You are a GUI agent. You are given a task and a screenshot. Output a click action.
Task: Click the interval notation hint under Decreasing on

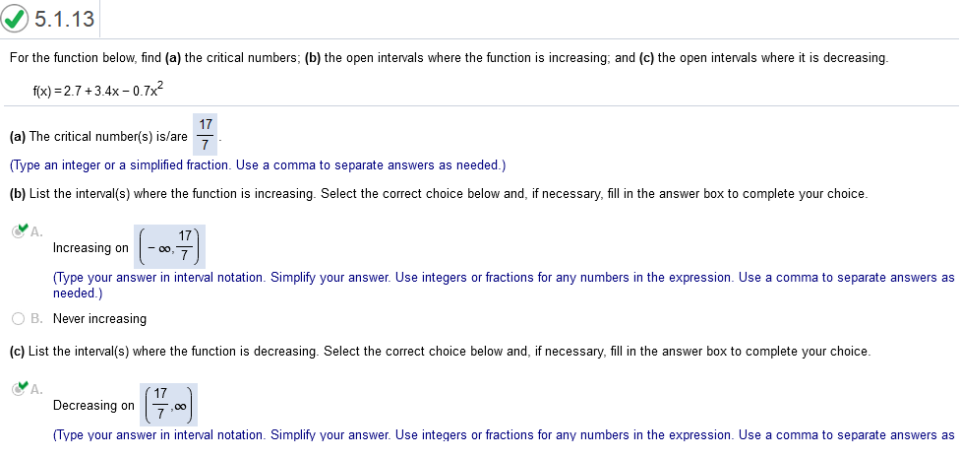coord(503,436)
